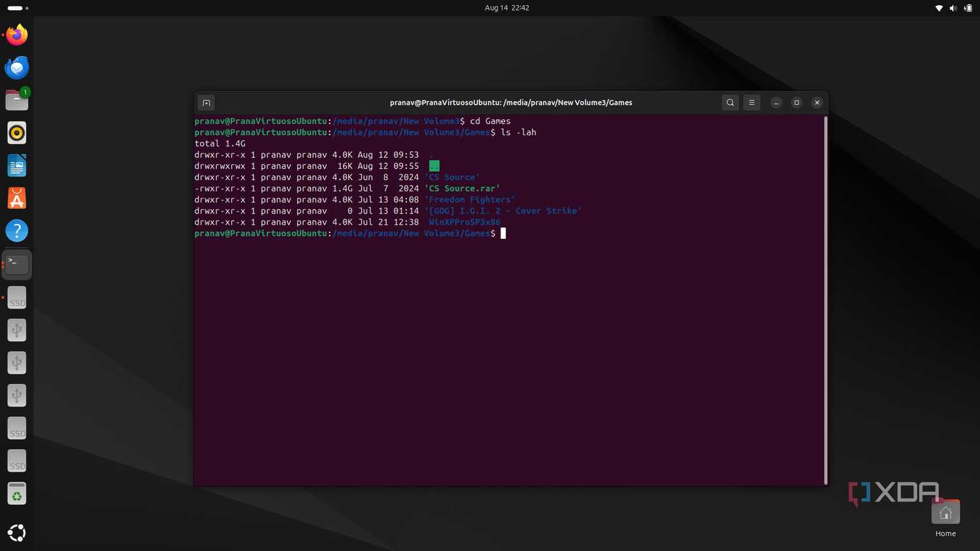Click the Terminal icon in the dock
Viewport: 980px width, 551px height.
[17, 264]
